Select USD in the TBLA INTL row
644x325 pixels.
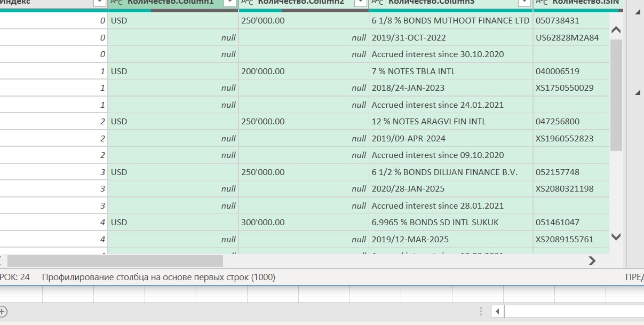tap(173, 72)
